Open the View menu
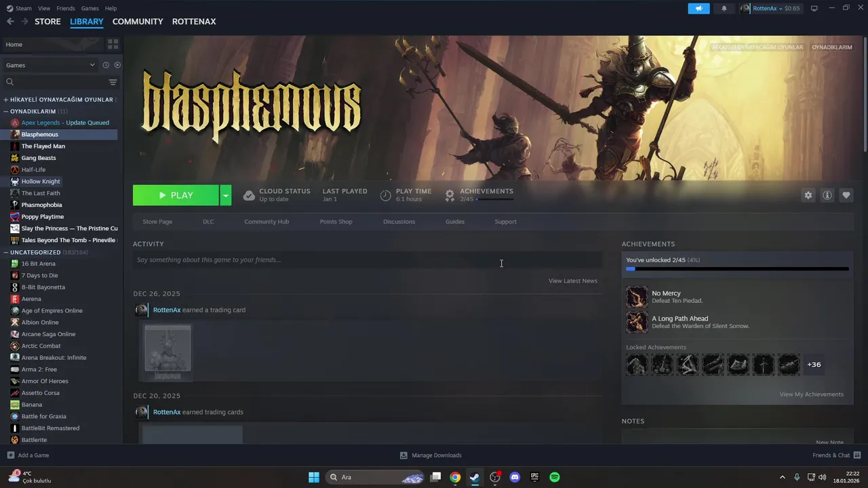This screenshot has height=488, width=868. [x=44, y=8]
